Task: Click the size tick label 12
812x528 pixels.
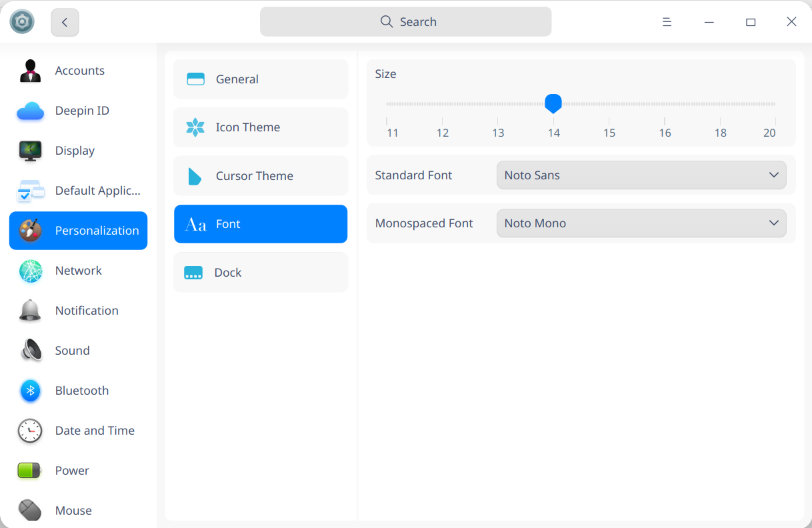Action: pos(443,133)
